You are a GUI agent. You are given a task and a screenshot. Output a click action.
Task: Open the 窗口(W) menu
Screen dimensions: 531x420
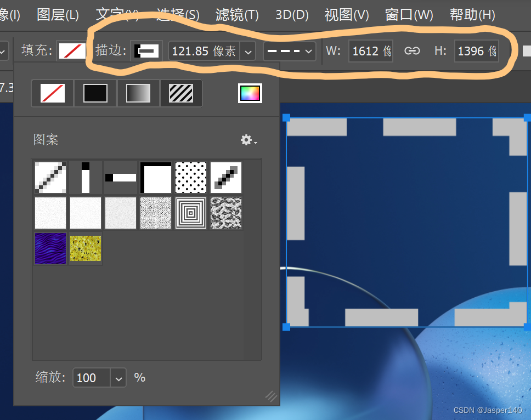coord(409,15)
